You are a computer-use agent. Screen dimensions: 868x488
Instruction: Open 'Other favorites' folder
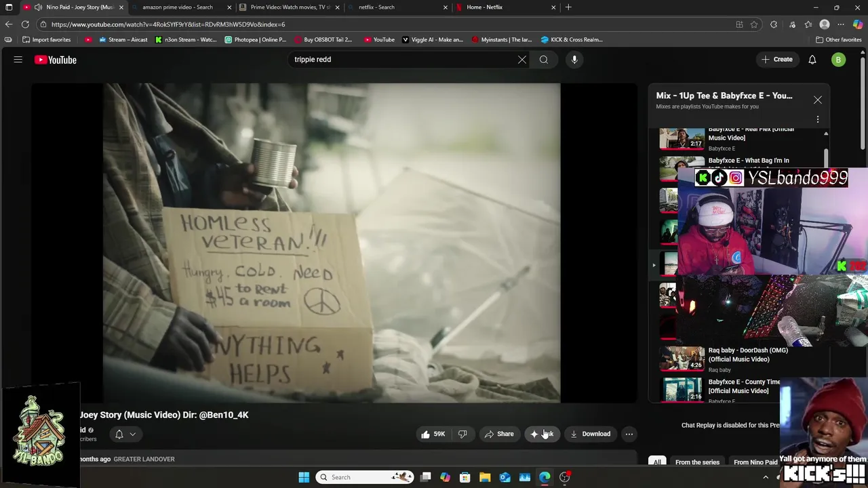tap(838, 40)
